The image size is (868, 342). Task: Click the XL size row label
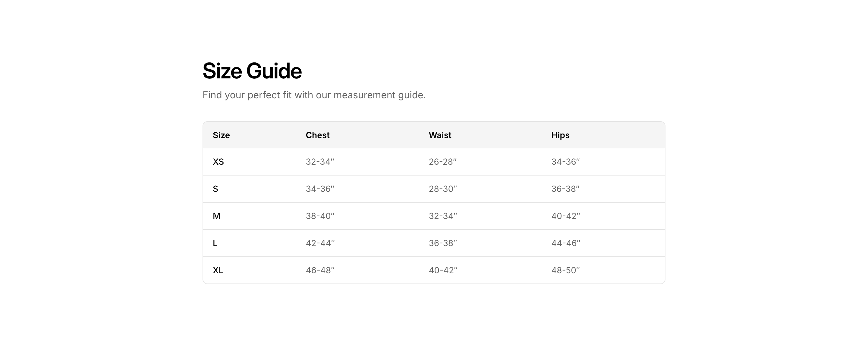[x=218, y=271]
